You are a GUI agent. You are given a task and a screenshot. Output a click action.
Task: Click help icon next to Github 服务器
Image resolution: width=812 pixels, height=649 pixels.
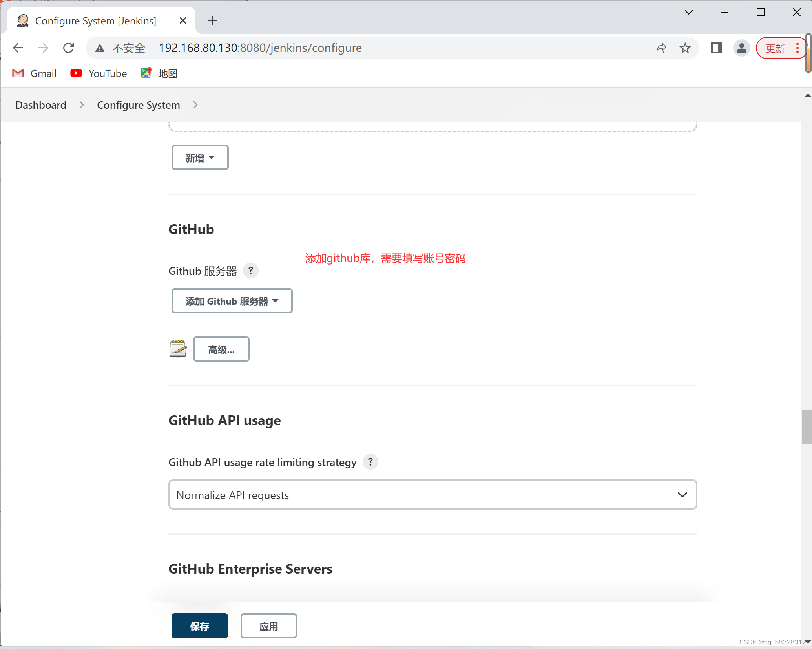tap(250, 271)
